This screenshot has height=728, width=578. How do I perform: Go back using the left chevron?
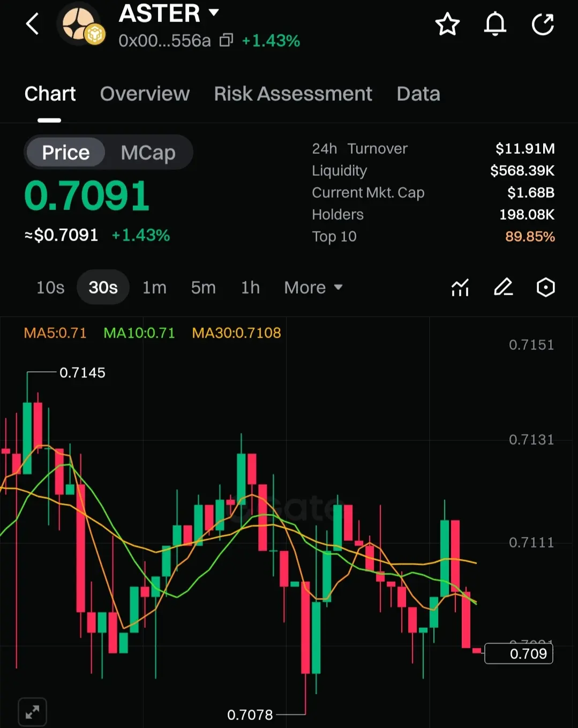[x=33, y=24]
